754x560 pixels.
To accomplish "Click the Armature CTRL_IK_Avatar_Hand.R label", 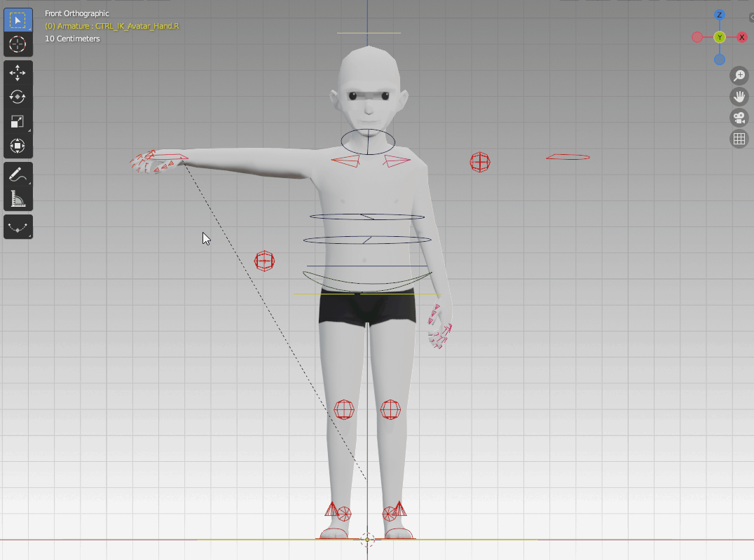I will point(111,26).
